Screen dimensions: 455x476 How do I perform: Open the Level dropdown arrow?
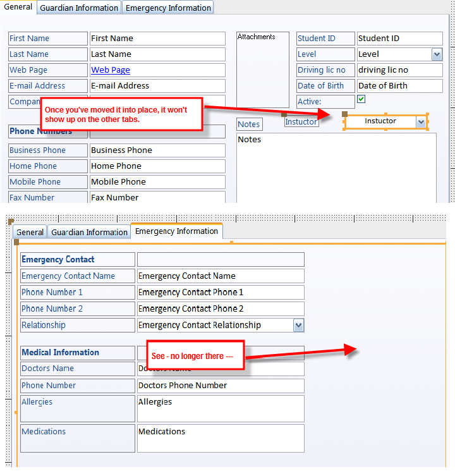click(x=437, y=54)
